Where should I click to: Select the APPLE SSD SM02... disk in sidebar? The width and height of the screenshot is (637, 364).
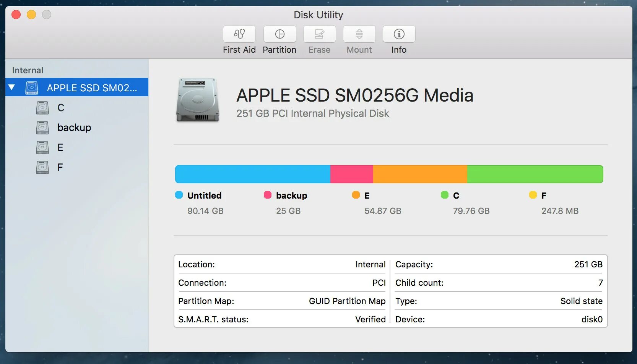pyautogui.click(x=77, y=87)
